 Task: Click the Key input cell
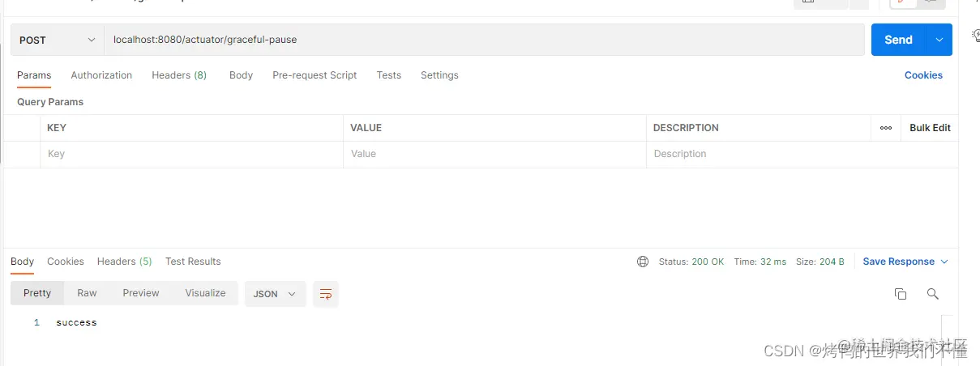point(191,154)
